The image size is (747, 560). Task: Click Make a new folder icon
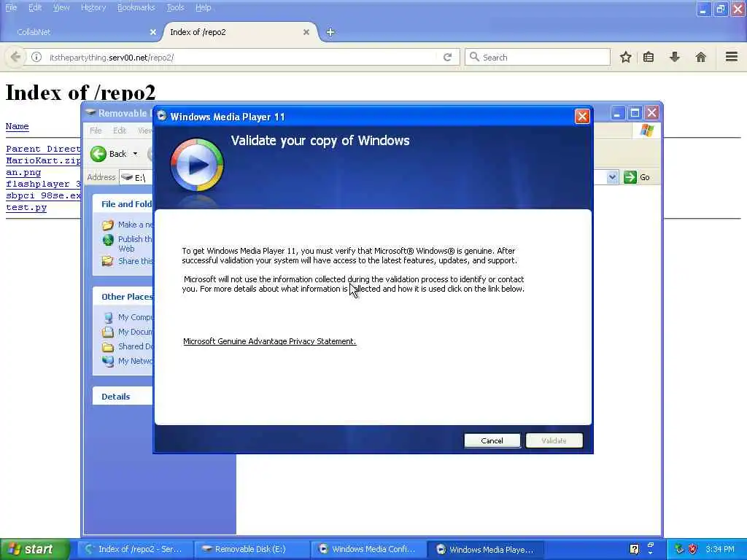click(x=108, y=225)
